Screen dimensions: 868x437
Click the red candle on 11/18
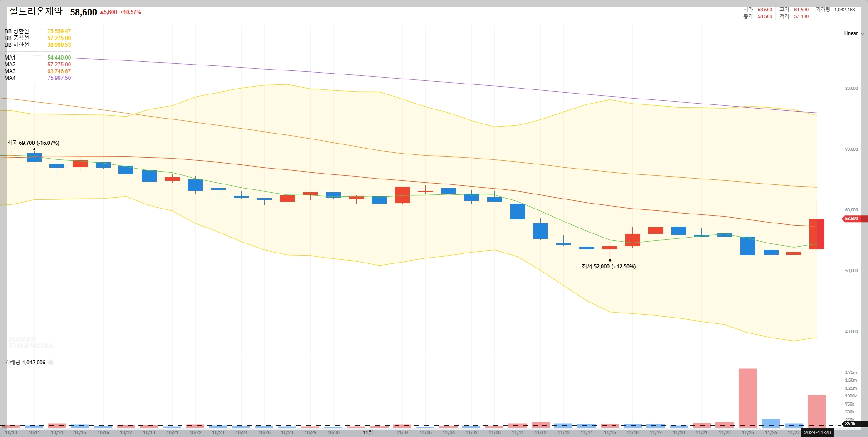pos(632,240)
